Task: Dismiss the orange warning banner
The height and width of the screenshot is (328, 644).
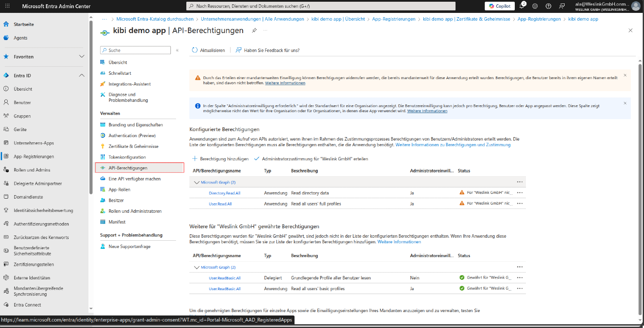Action: coord(625,75)
